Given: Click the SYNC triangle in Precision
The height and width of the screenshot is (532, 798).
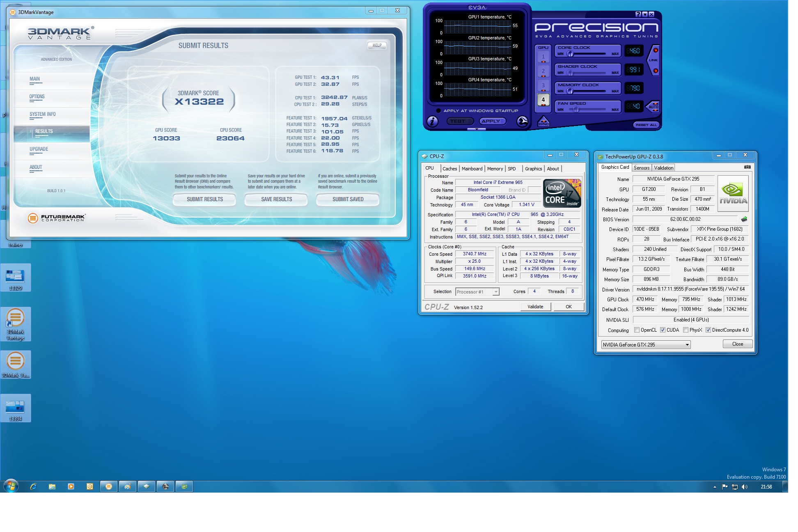Looking at the screenshot, I should [x=543, y=122].
